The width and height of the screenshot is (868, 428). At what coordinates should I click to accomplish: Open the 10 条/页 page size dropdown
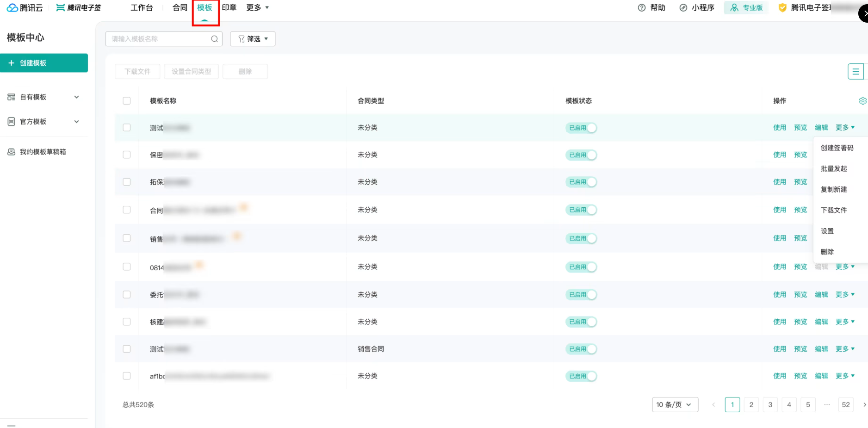pos(675,405)
